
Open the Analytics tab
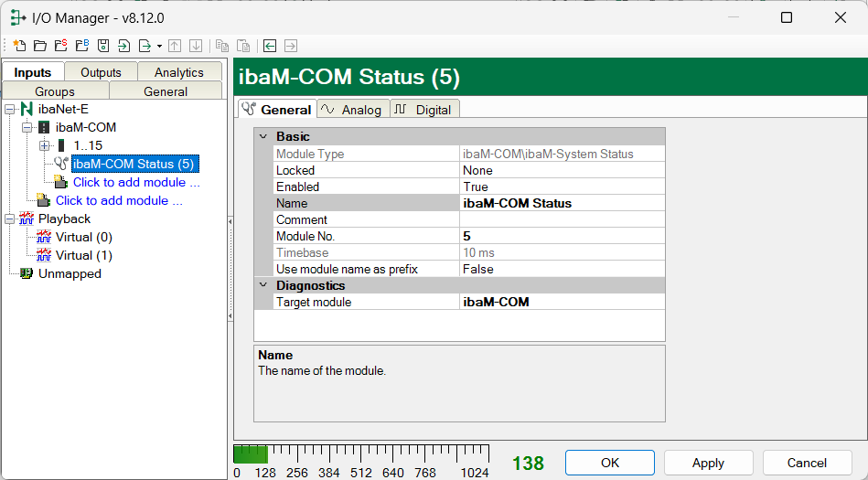(x=178, y=72)
